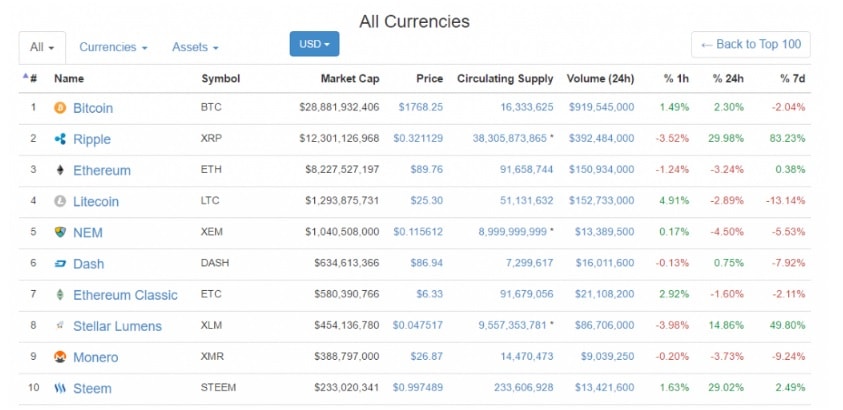This screenshot has height=410, width=843.
Task: Click the Monero logo icon
Action: pos(60,357)
